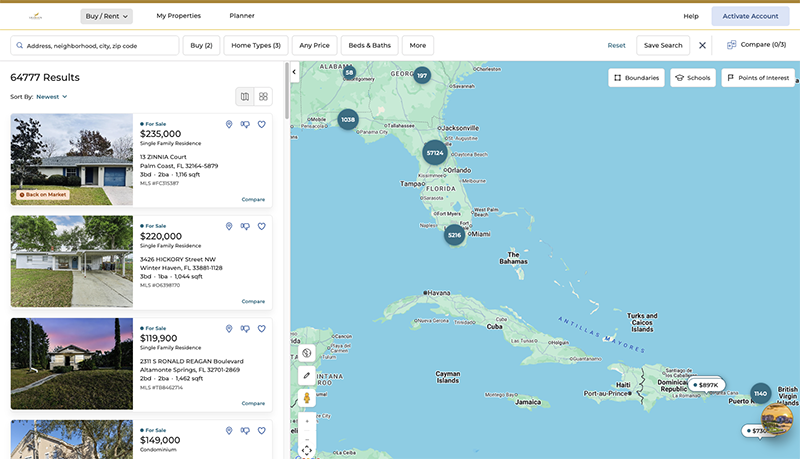
Task: Open the Beds & Baths filter
Action: coord(369,45)
